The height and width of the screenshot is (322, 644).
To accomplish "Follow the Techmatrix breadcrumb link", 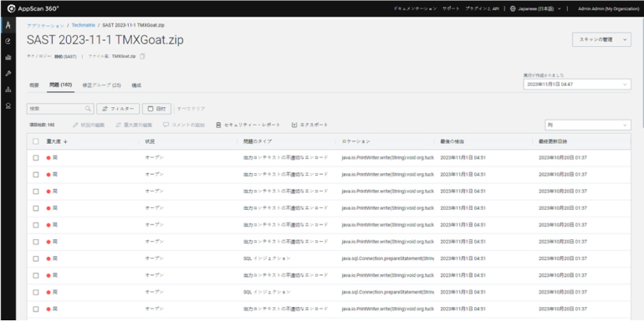I will [84, 25].
